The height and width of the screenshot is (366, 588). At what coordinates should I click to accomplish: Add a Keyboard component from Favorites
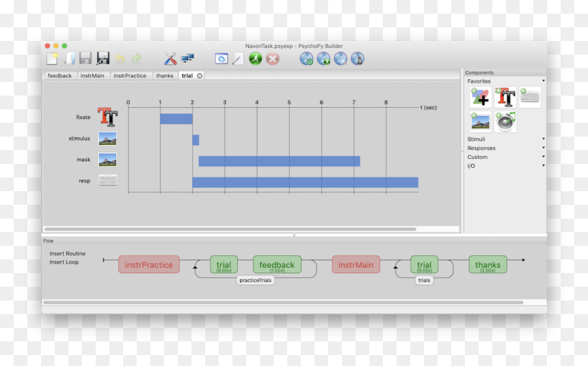(x=530, y=98)
